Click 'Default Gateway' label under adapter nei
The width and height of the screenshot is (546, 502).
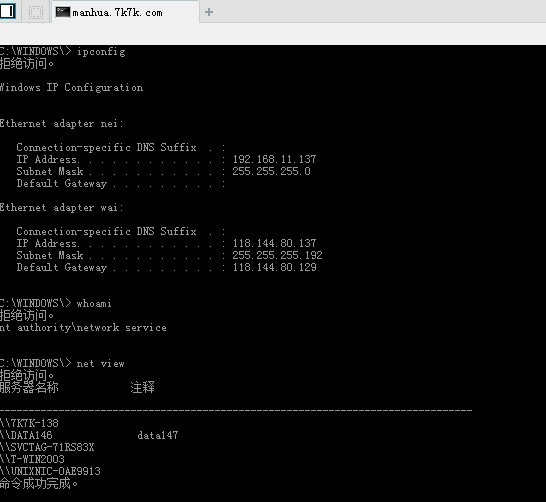point(62,183)
